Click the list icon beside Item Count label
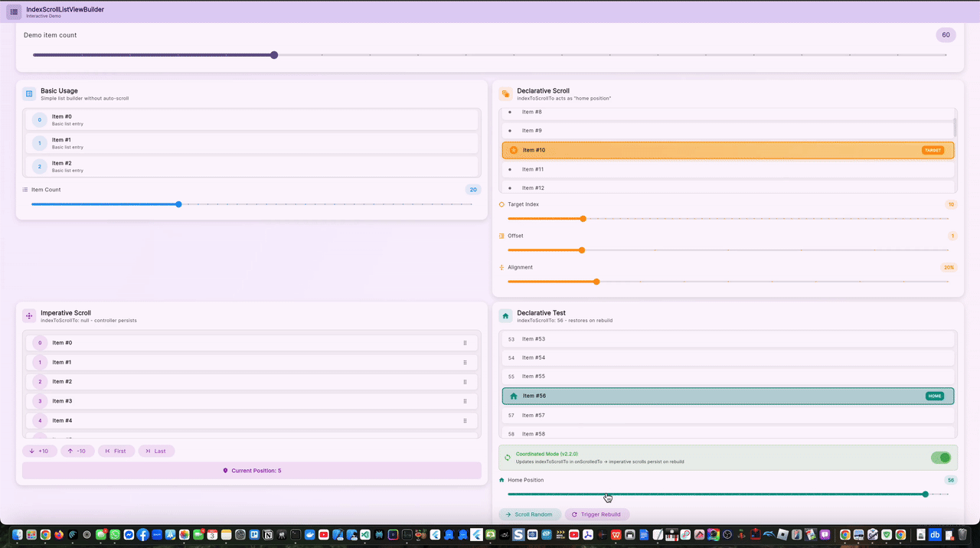The height and width of the screenshot is (548, 980). (x=24, y=189)
